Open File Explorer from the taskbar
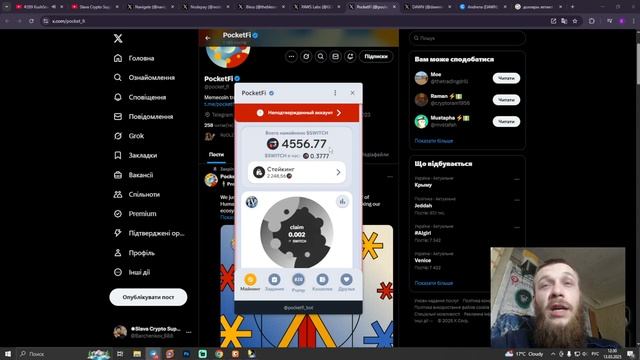640x360 pixels. pos(137,353)
